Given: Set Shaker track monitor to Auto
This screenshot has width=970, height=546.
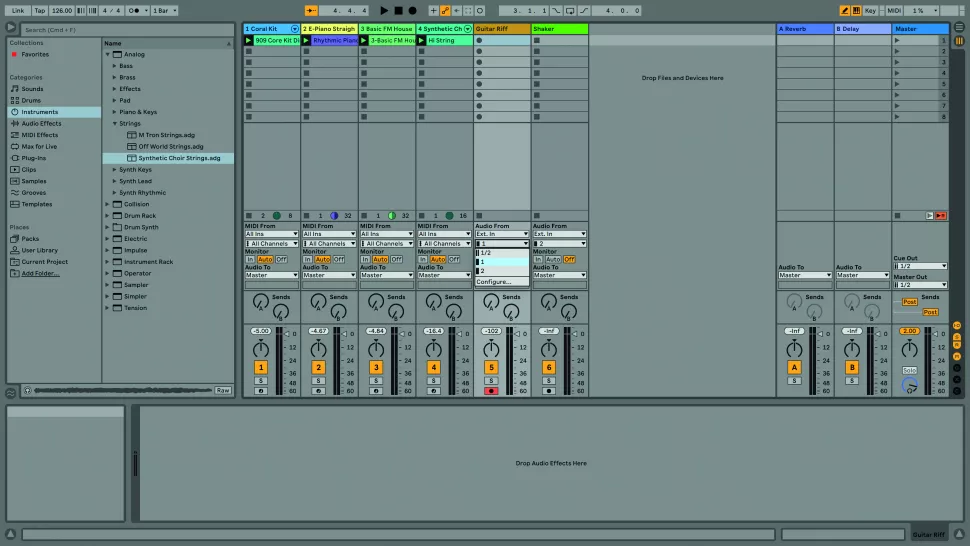Looking at the screenshot, I should (553, 259).
